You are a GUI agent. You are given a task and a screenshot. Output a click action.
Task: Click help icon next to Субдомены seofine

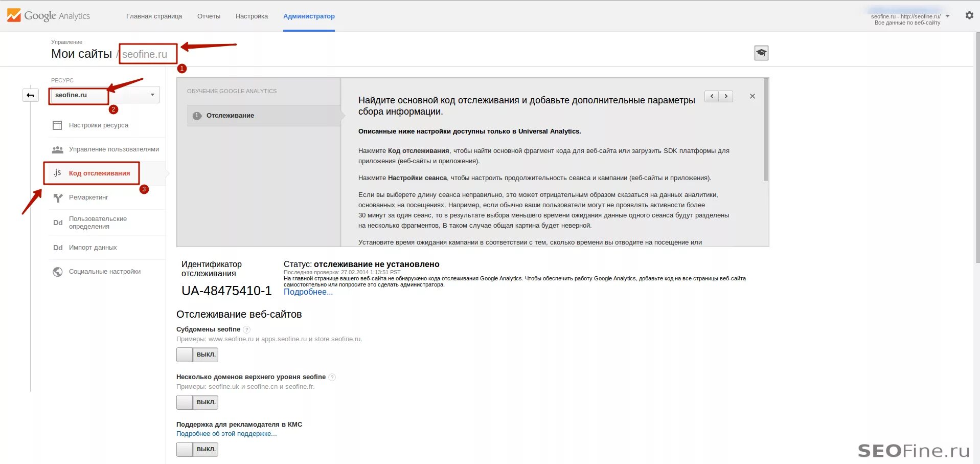pos(246,329)
